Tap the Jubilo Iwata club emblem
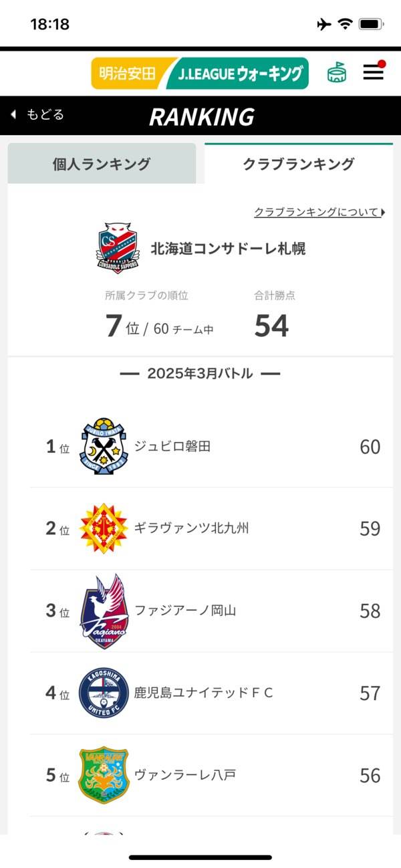Image resolution: width=401 pixels, height=868 pixels. pyautogui.click(x=103, y=446)
